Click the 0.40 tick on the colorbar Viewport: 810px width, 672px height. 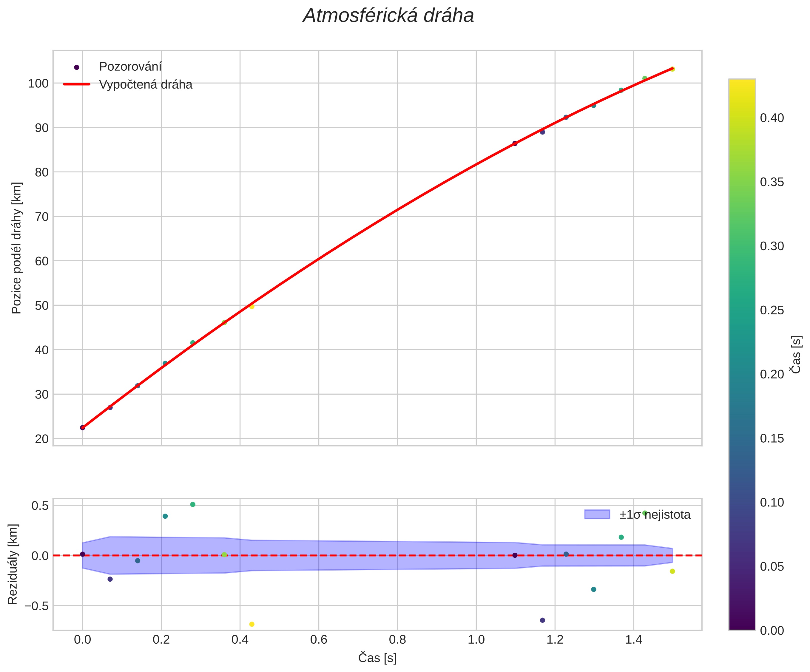[x=772, y=118]
